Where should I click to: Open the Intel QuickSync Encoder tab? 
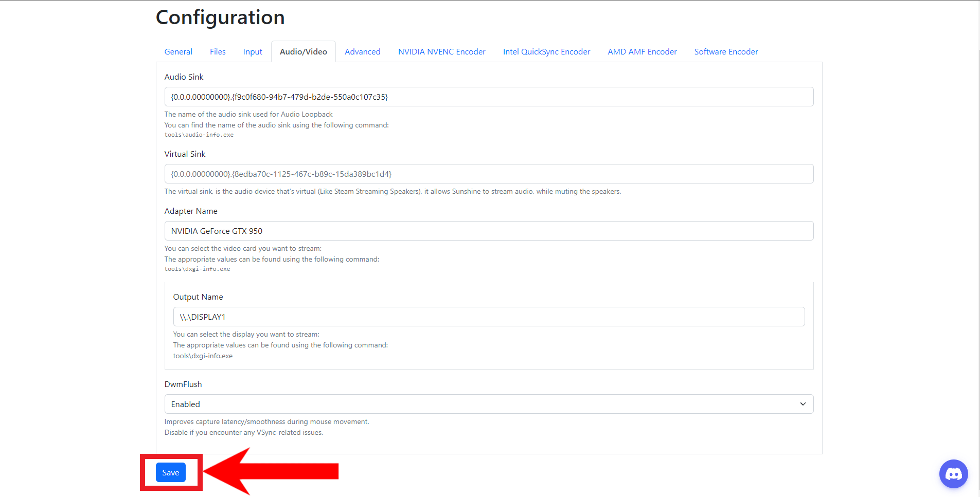pyautogui.click(x=546, y=52)
